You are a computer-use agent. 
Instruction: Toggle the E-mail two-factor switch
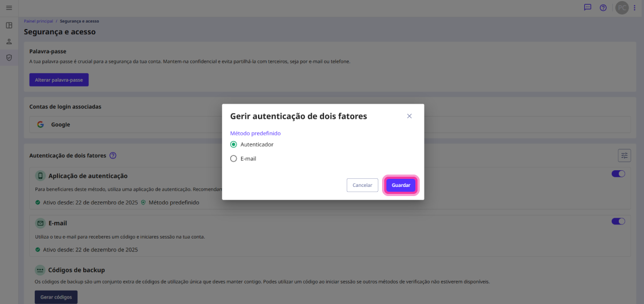point(618,221)
